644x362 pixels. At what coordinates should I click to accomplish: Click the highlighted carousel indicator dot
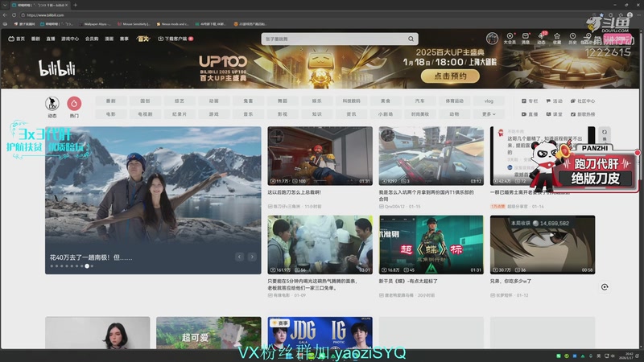pyautogui.click(x=87, y=266)
